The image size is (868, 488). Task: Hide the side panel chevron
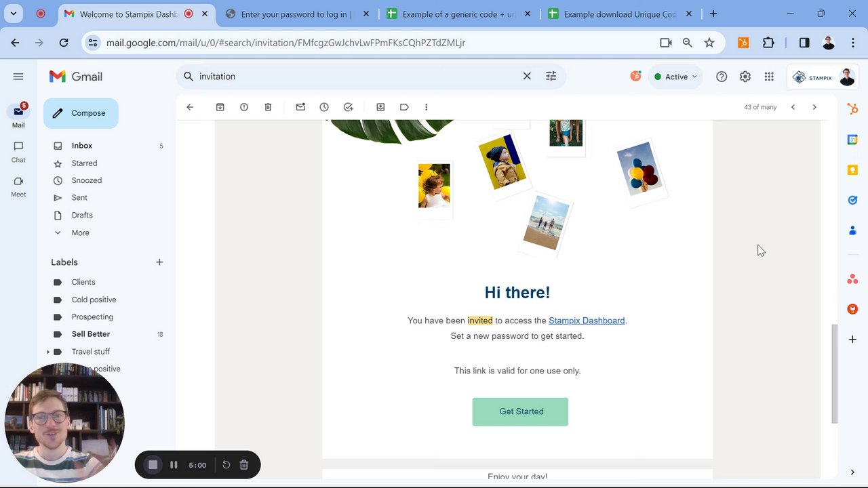coord(852,472)
